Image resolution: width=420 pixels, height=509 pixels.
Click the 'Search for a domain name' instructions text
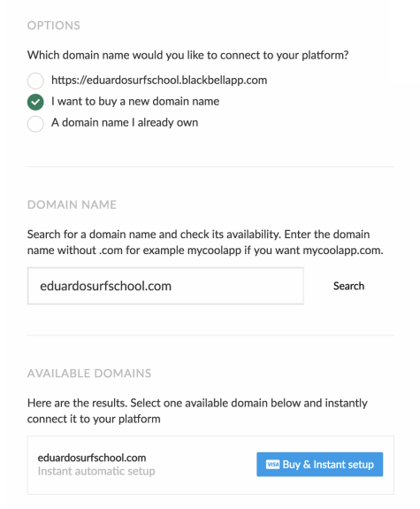[x=205, y=243]
